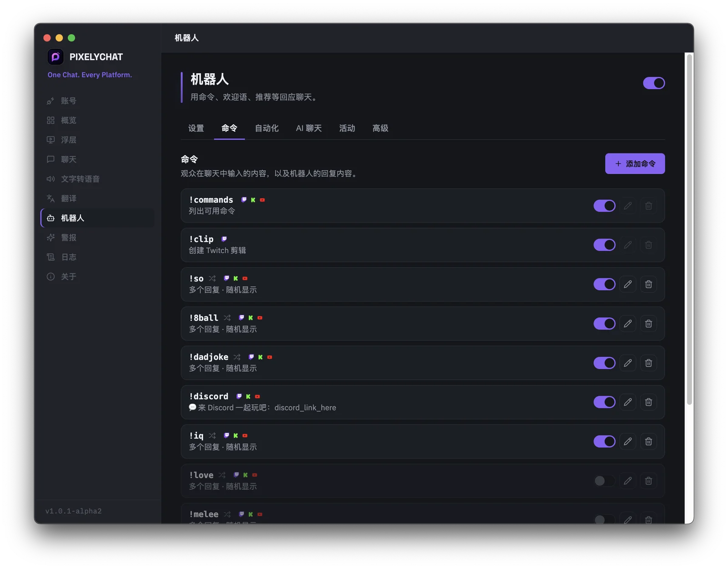Click the 添加命令 button
This screenshot has height=569, width=728.
(635, 164)
